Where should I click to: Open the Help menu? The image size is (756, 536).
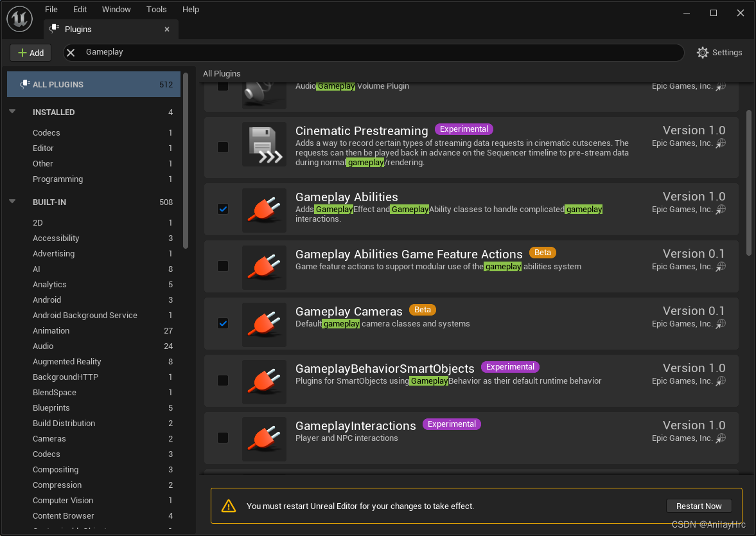[x=191, y=9]
